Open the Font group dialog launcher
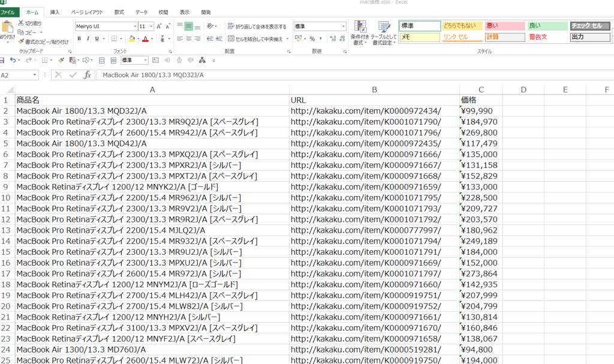614x364 pixels. click(171, 52)
